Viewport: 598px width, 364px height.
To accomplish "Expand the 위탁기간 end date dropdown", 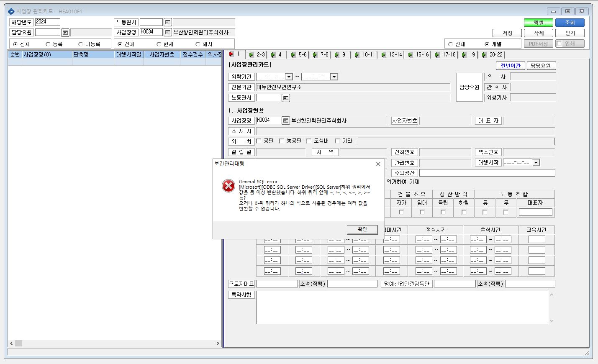I will [334, 77].
